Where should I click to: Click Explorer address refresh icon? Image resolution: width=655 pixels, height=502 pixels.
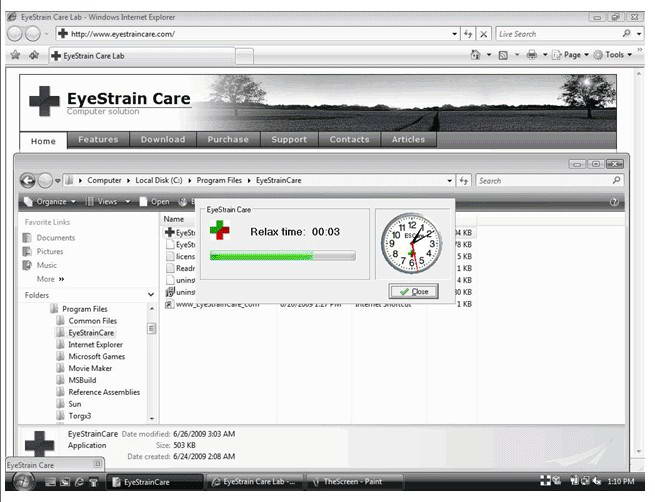464,180
